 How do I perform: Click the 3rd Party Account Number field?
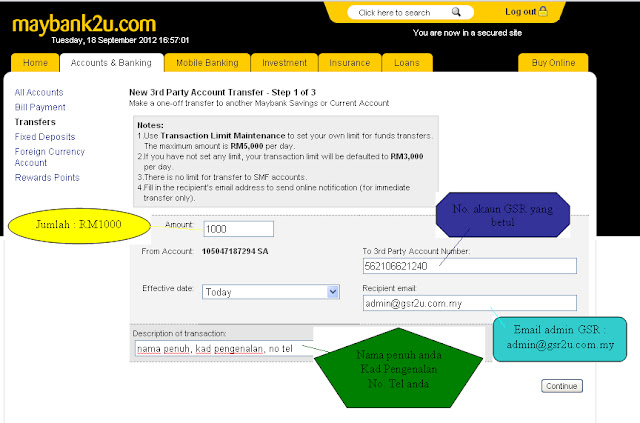(469, 266)
